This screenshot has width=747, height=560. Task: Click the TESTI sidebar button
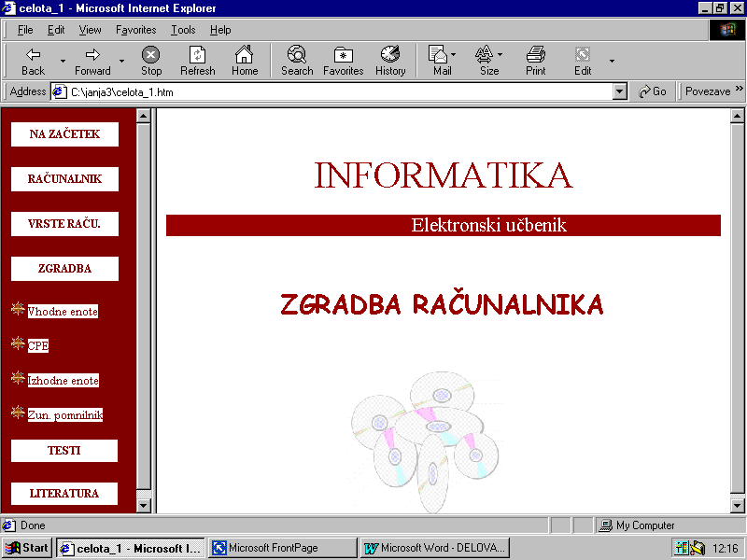point(64,451)
